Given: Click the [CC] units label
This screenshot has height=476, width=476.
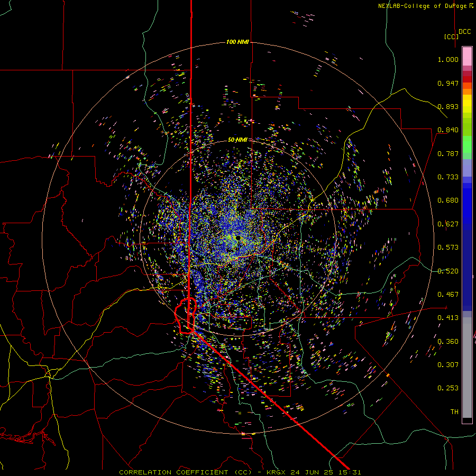Looking at the screenshot, I should [451, 36].
